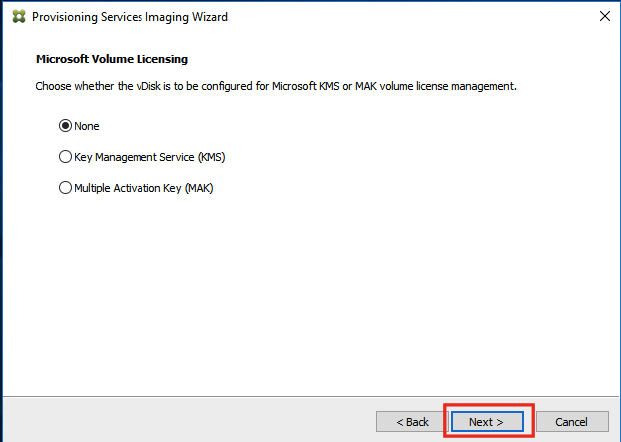The width and height of the screenshot is (621, 442).
Task: Click the "None" label text
Action: [x=87, y=126]
